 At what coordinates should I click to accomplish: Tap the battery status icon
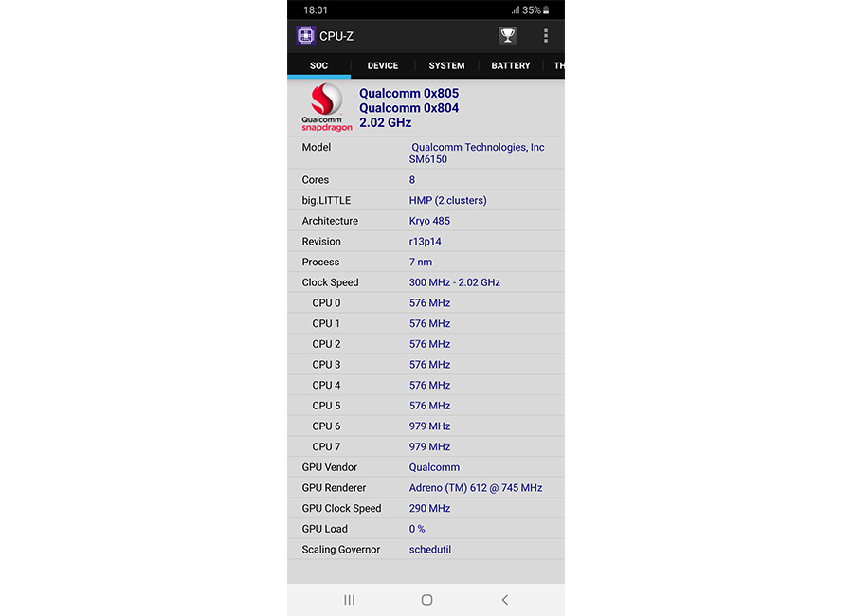pyautogui.click(x=546, y=9)
